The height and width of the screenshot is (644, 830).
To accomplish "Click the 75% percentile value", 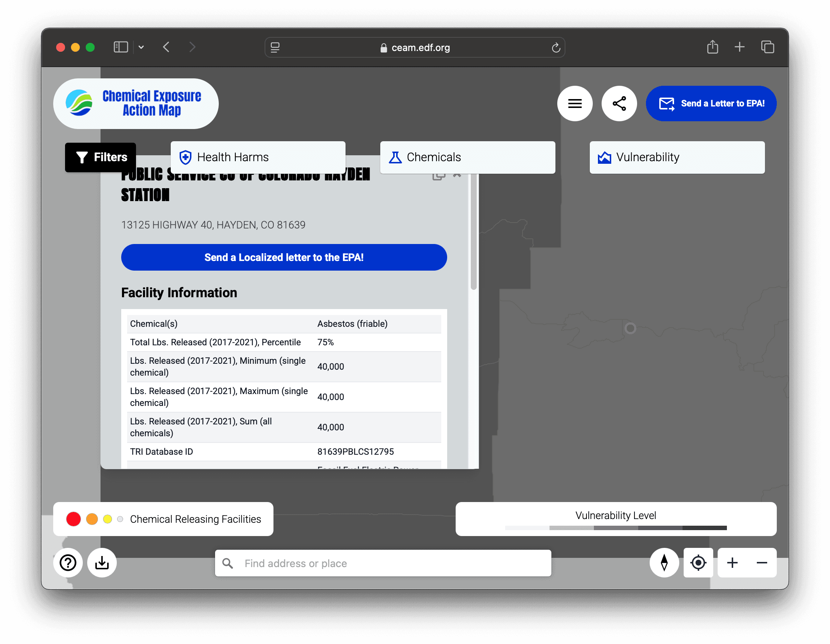I will (x=325, y=342).
